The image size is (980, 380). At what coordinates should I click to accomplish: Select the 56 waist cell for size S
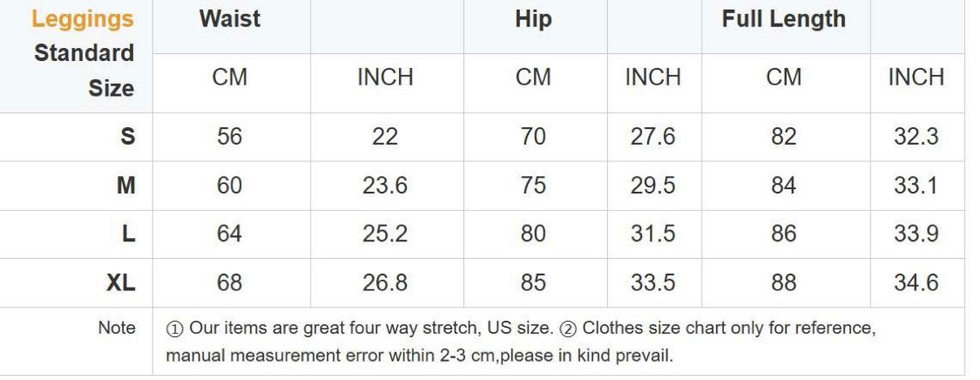(230, 137)
